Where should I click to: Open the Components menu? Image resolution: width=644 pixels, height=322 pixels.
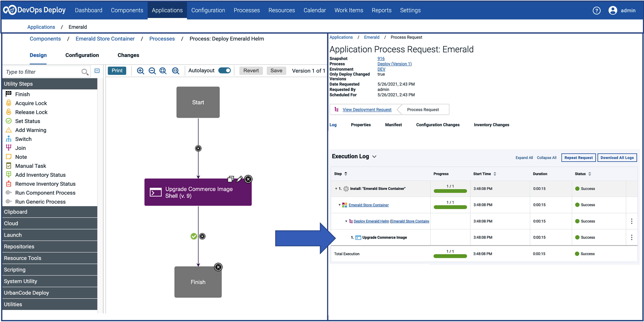click(127, 10)
